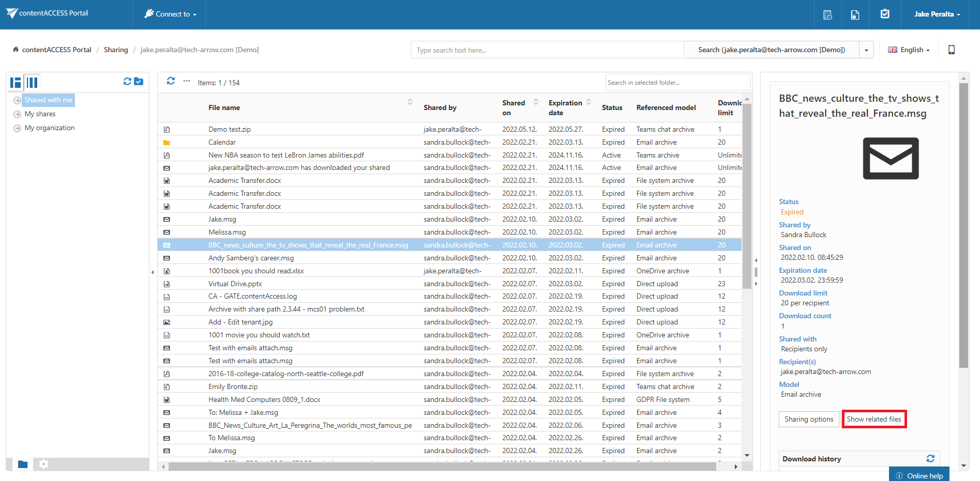Refresh the Download history section
Viewport: 980px width, 481px height.
(x=930, y=458)
